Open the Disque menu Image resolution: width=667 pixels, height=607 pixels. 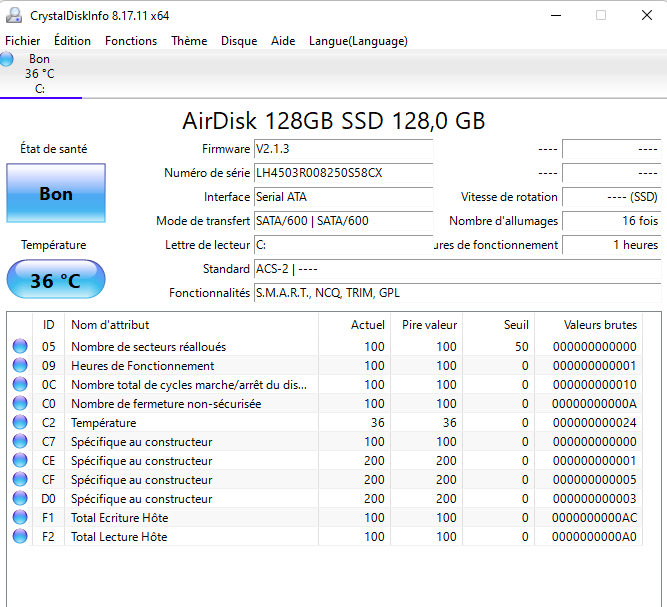(239, 41)
